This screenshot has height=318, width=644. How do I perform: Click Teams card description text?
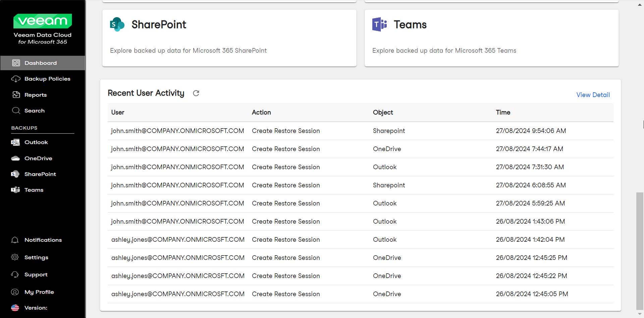(444, 50)
